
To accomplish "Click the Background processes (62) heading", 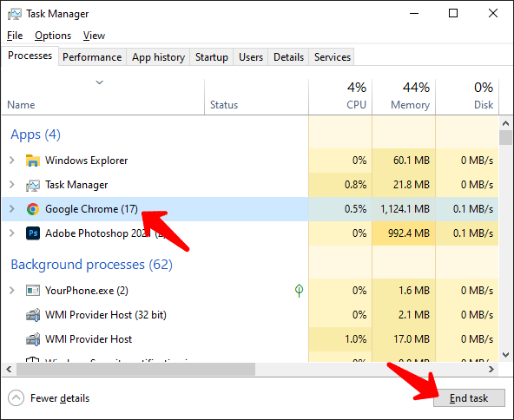I will coord(91,265).
